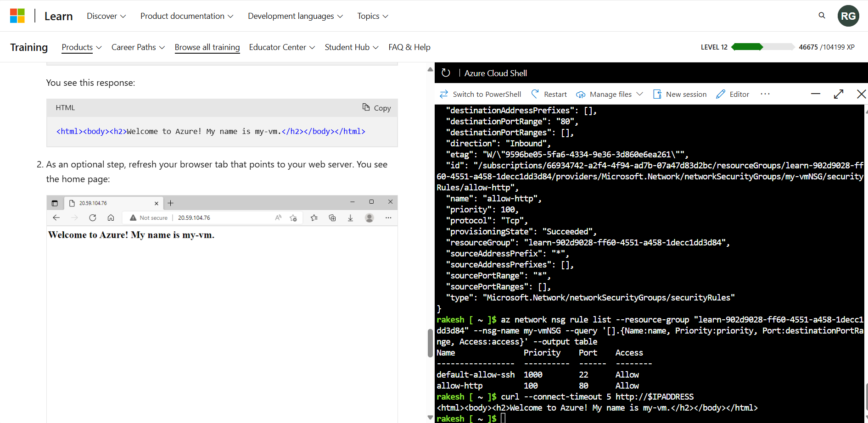Open the RG profile avatar
868x423 pixels.
point(848,16)
